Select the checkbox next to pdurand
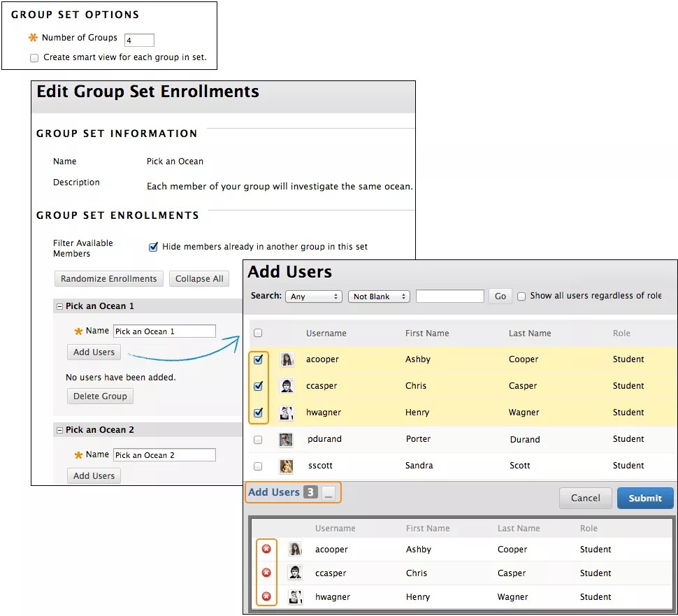Viewport: 678px width, 616px height. point(259,439)
